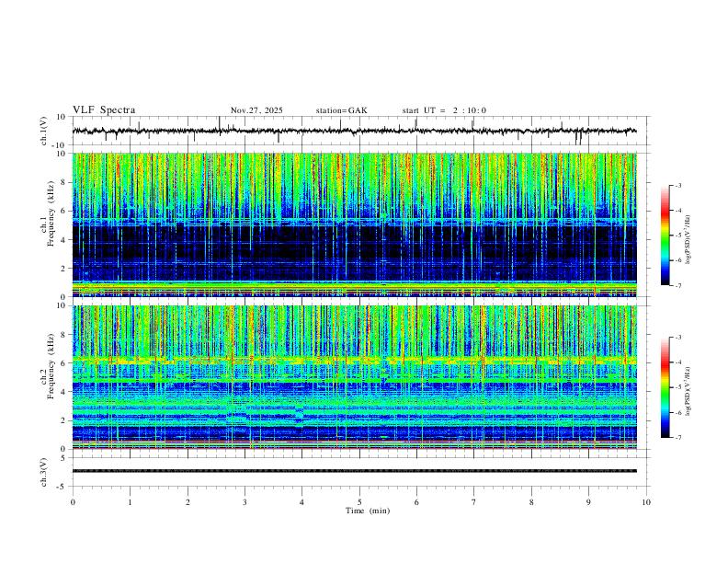The width and height of the screenshot is (728, 563).
Task: Click the "-3" tick of the upper colorbar
Action: pyautogui.click(x=677, y=185)
